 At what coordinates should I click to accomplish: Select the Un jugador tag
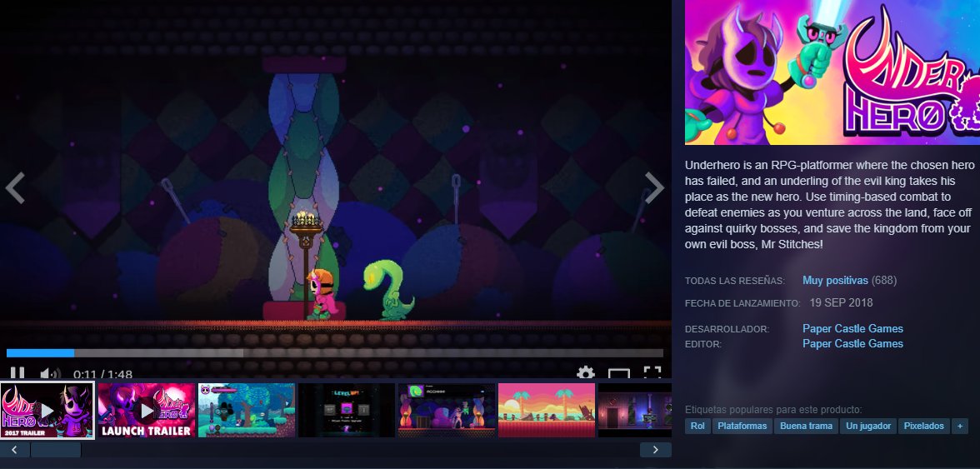(x=868, y=426)
